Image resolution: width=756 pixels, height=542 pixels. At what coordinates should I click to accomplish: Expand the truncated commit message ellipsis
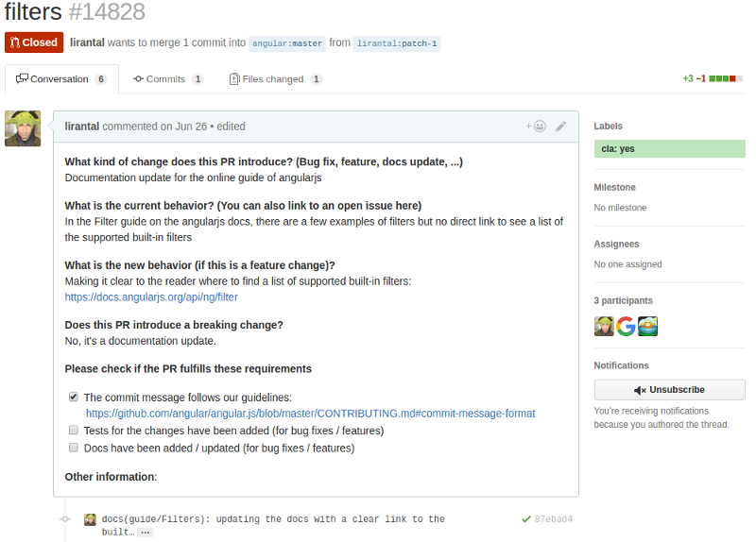pyautogui.click(x=145, y=533)
